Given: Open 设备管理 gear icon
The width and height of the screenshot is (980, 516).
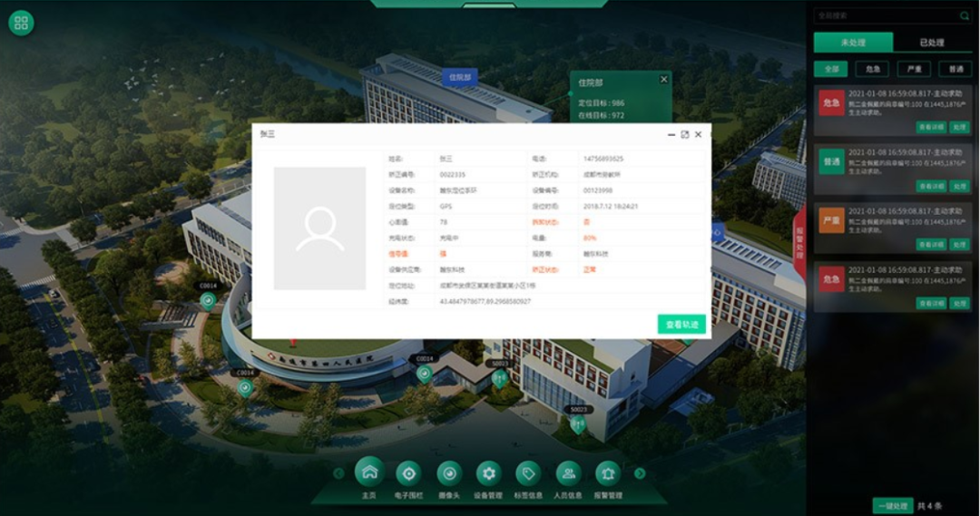Looking at the screenshot, I should [488, 474].
